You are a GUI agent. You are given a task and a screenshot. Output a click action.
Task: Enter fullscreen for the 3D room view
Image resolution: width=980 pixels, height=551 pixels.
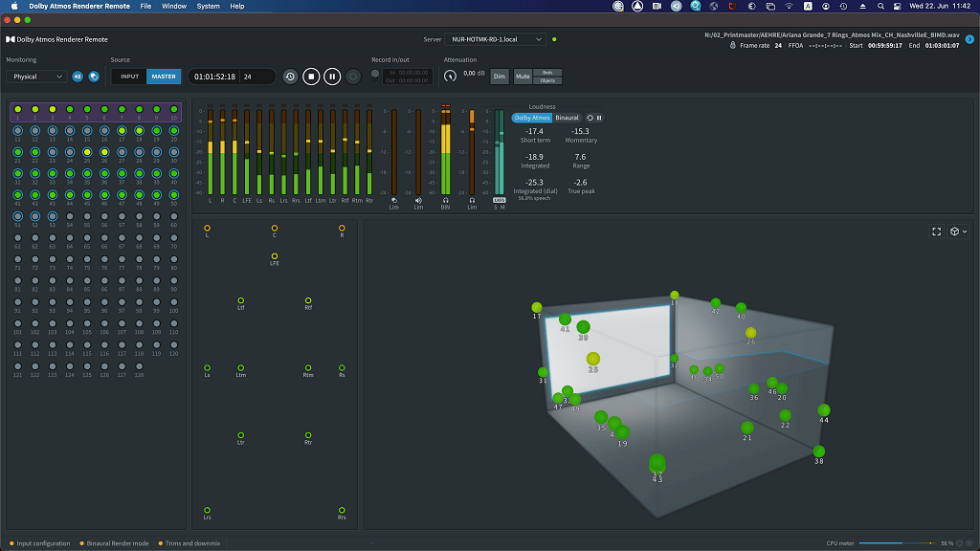pyautogui.click(x=936, y=231)
